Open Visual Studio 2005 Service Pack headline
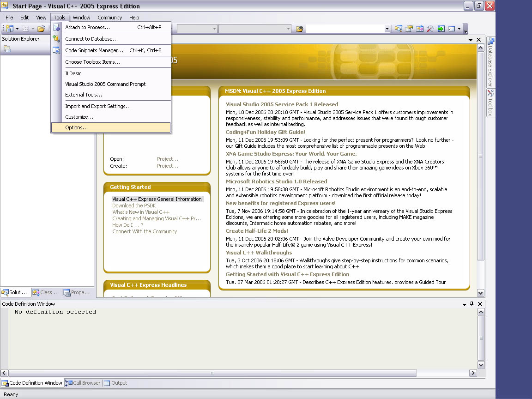The width and height of the screenshot is (532, 399). click(x=282, y=104)
